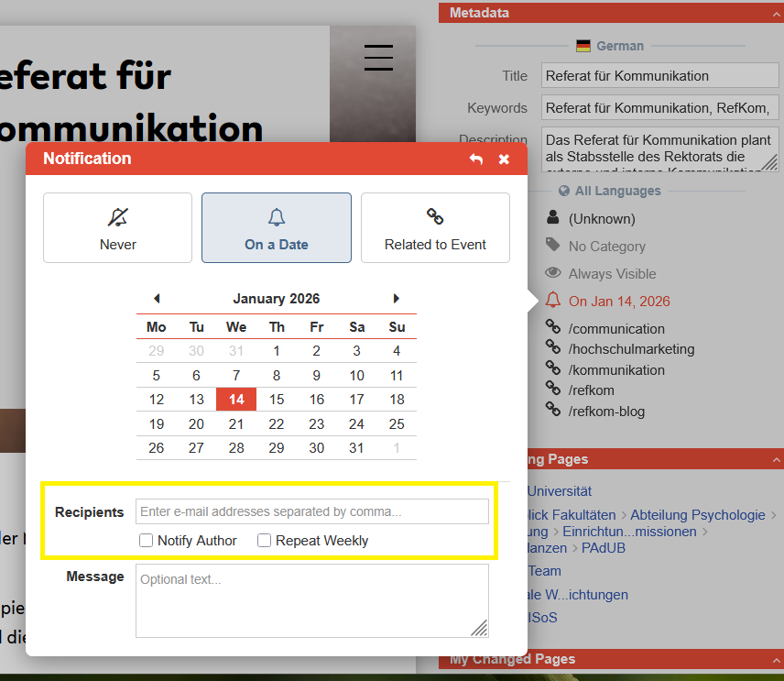This screenshot has width=784, height=681.
Task: Open the Abteilung Psychologie link
Action: (697, 515)
